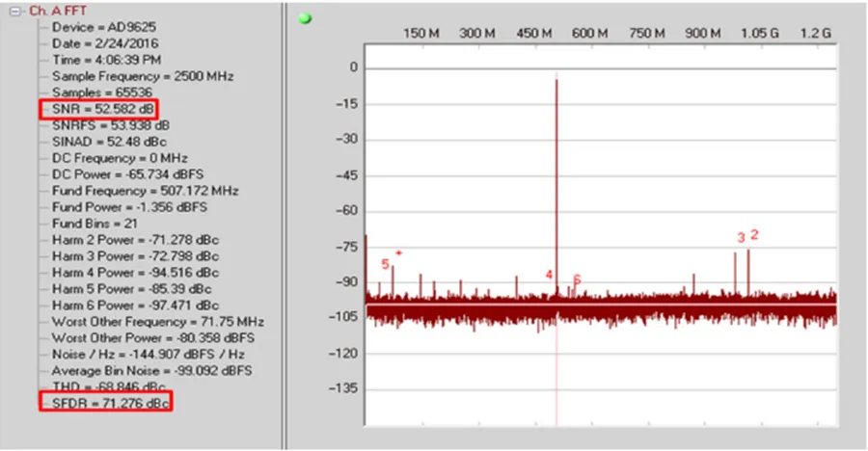Click harmonic marker 2 on the plot
Image resolution: width=868 pixels, height=451 pixels.
[x=754, y=234]
